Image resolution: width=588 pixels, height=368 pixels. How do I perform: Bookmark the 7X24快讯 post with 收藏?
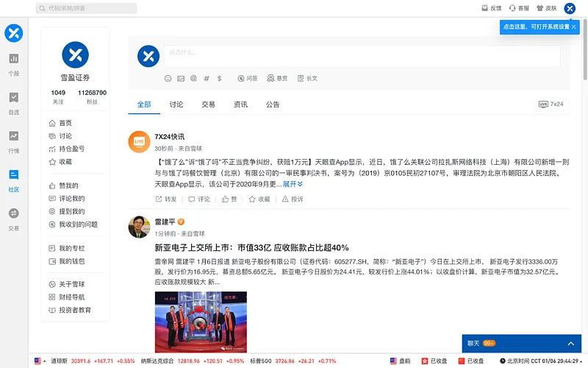259,199
